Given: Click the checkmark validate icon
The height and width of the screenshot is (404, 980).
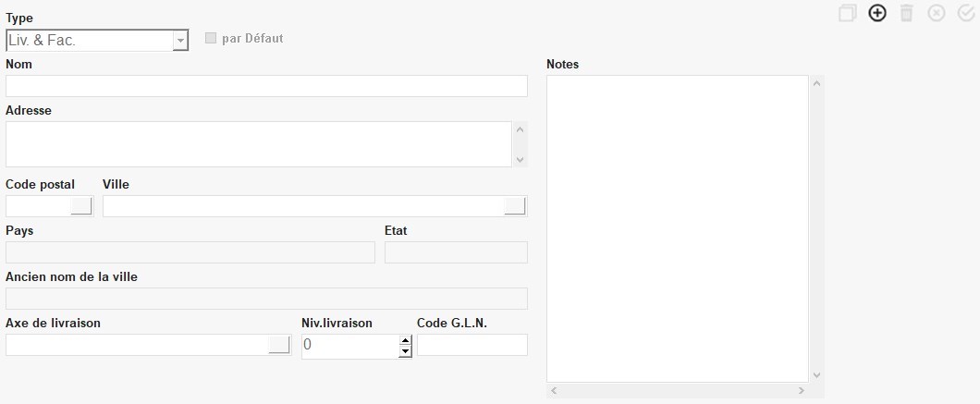Looking at the screenshot, I should point(966,13).
